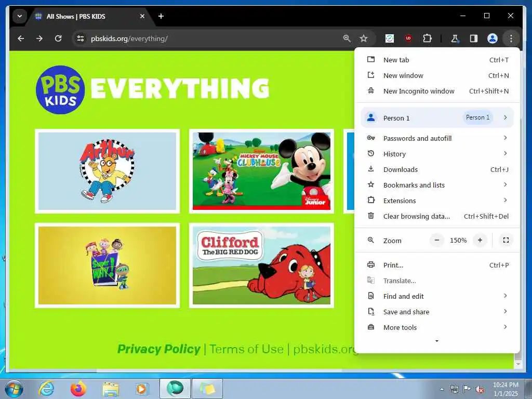The height and width of the screenshot is (399, 532).
Task: Expand Save and share submenu
Action: point(437,312)
